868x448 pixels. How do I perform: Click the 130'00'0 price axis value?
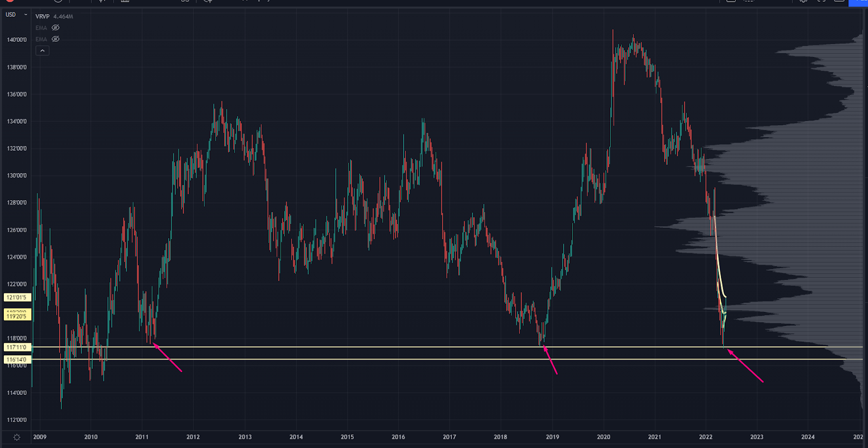[x=16, y=176]
